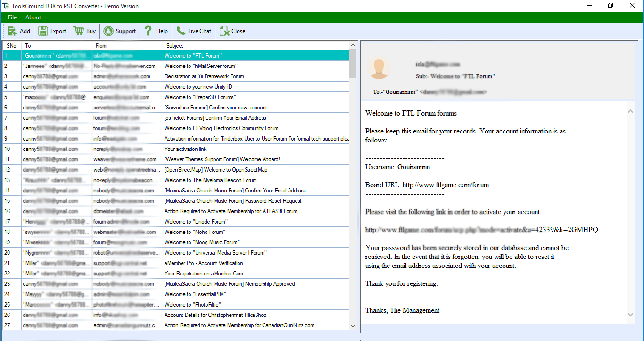Sort list by the From column header
The height and width of the screenshot is (341, 644).
[x=101, y=46]
